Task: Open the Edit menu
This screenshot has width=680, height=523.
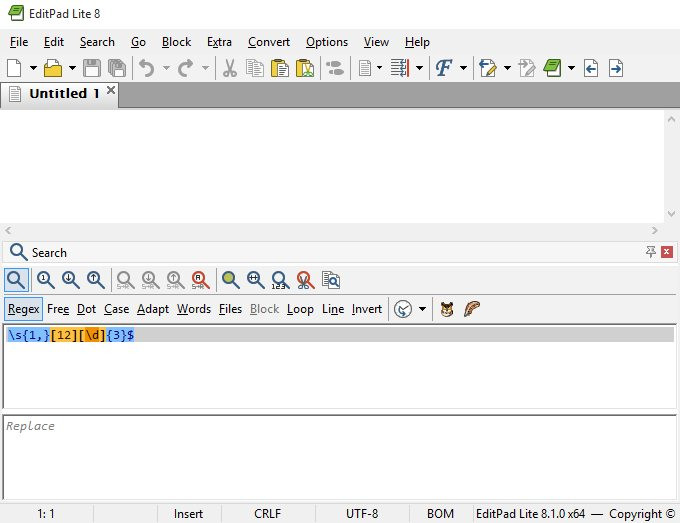Action: [54, 42]
